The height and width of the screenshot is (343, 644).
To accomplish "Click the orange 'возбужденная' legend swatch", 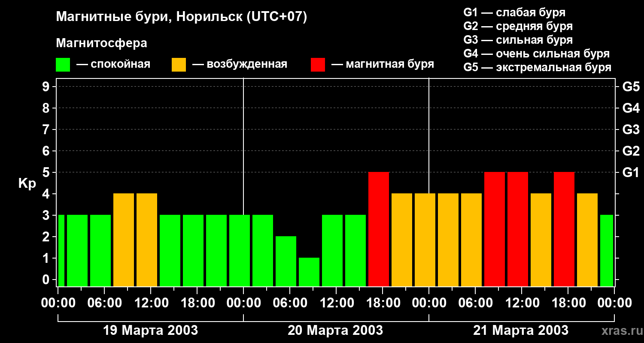I will coord(179,65).
